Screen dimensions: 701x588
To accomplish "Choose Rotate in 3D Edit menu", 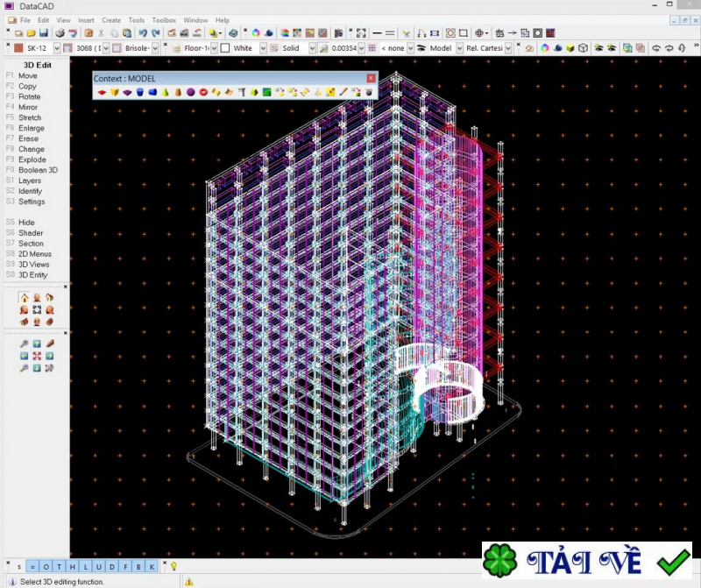I will [30, 96].
